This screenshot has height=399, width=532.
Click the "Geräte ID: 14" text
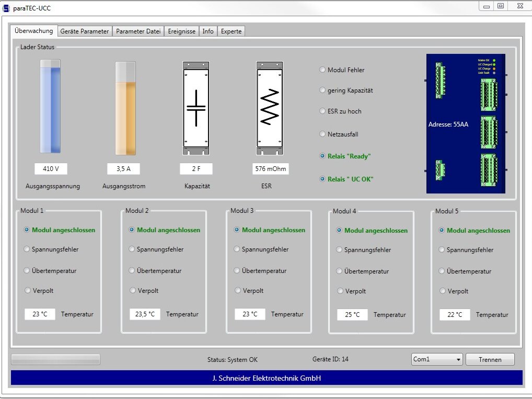coord(330,359)
